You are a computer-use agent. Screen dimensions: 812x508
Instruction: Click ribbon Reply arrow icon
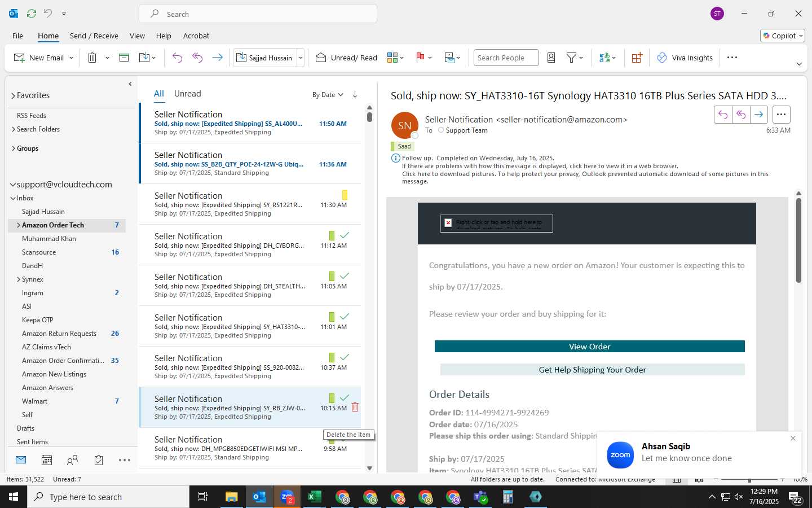coord(177,58)
